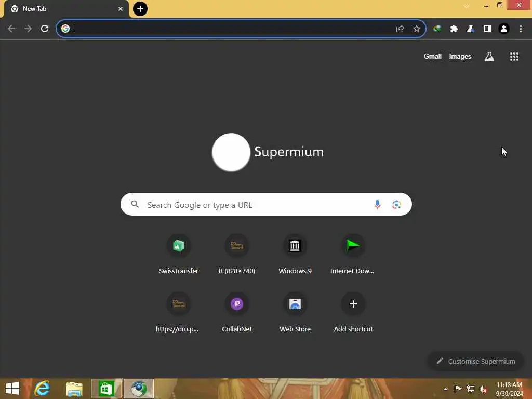
Task: Search by image with the Lens icon
Action: [x=396, y=205]
